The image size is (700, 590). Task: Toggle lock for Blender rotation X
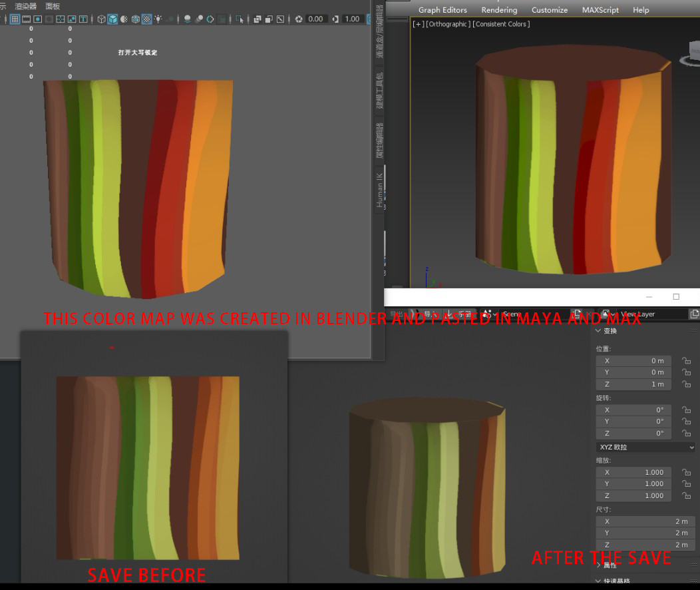(686, 410)
